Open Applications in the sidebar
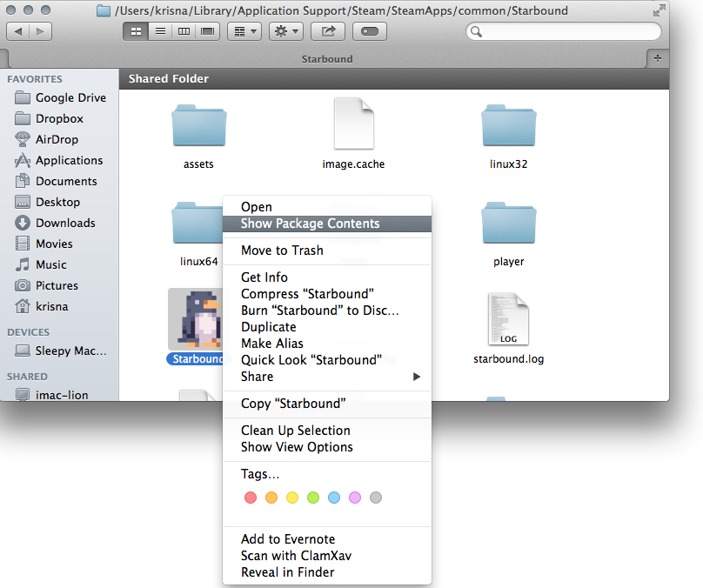Screen dimensions: 703x588 click(x=58, y=160)
